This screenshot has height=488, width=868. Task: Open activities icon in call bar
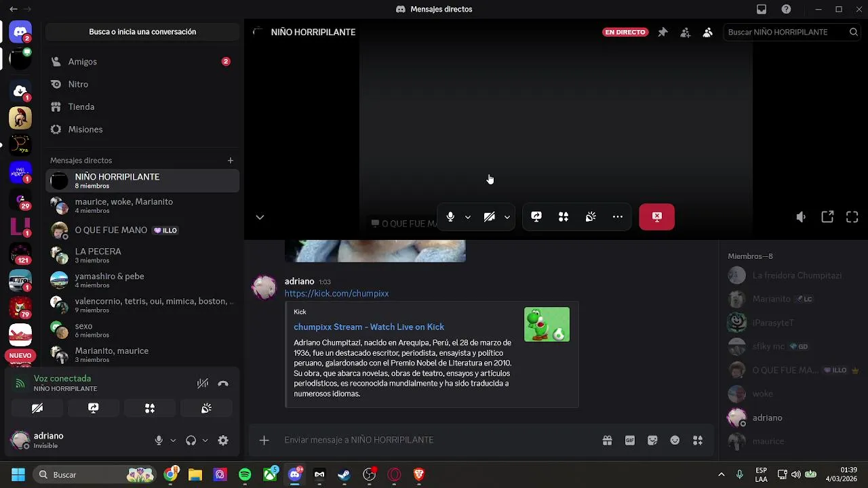(x=564, y=217)
